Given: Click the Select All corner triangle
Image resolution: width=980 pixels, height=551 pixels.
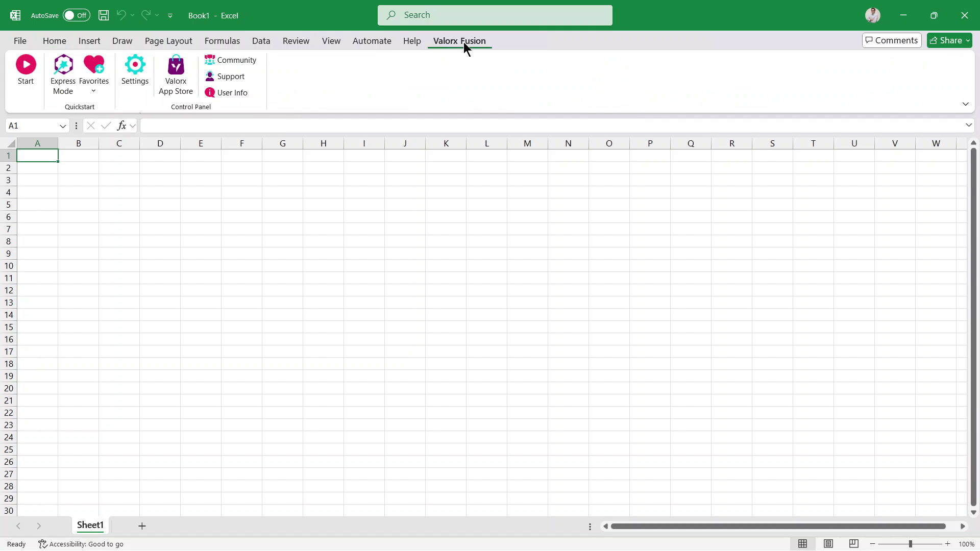Looking at the screenshot, I should pyautogui.click(x=11, y=144).
